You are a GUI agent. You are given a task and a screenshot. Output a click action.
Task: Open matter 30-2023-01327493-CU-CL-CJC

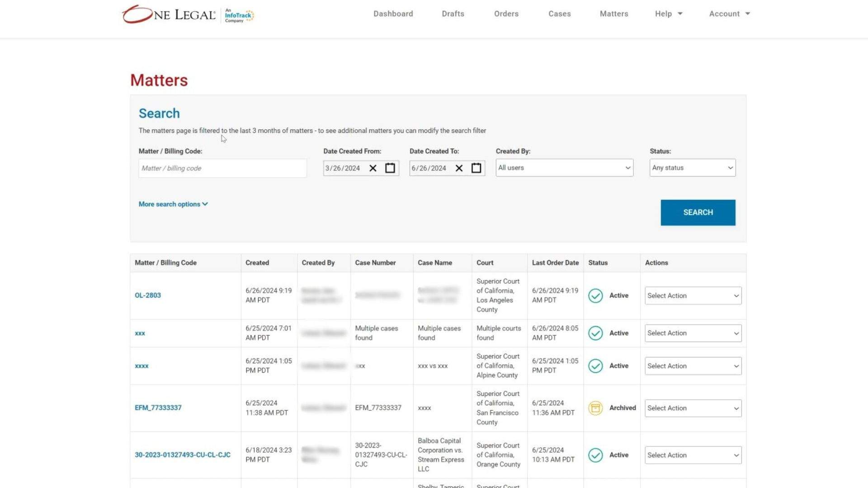pos(183,455)
